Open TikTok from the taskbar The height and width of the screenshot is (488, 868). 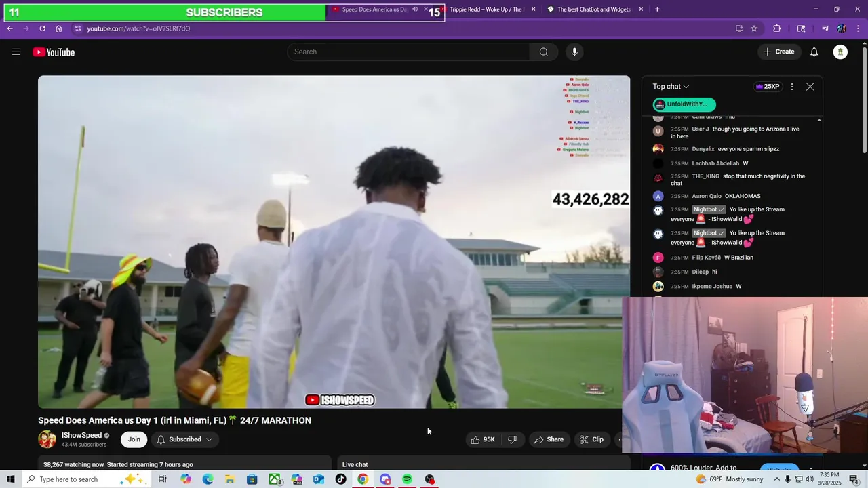tap(340, 479)
